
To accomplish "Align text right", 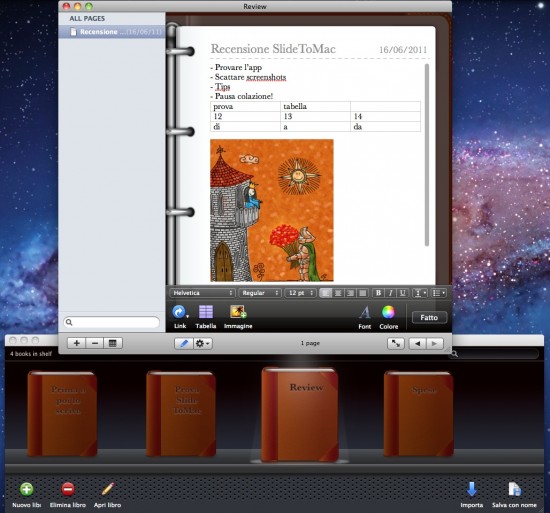I will (350, 293).
